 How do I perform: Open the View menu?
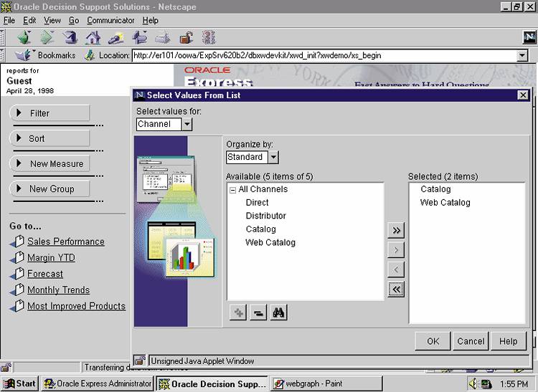tap(52, 20)
